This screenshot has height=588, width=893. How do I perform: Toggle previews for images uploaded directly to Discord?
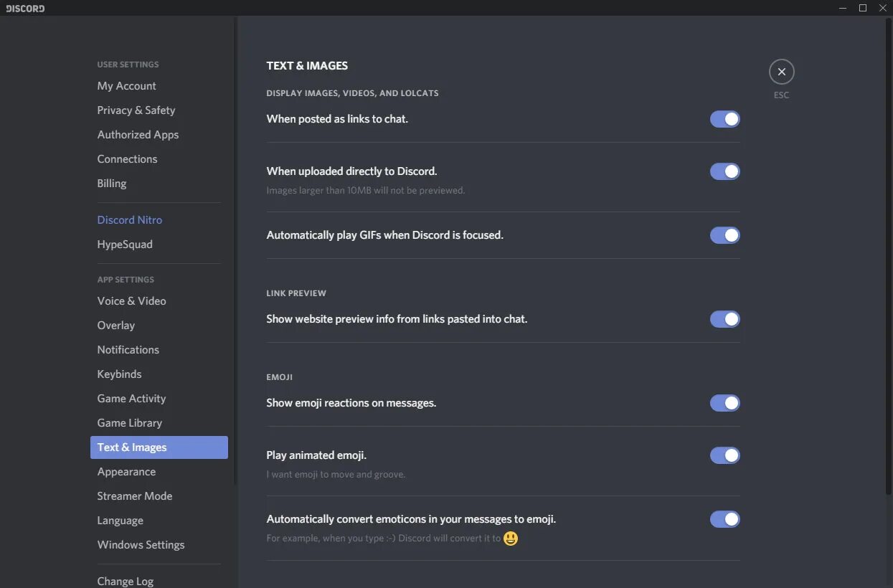pos(724,171)
